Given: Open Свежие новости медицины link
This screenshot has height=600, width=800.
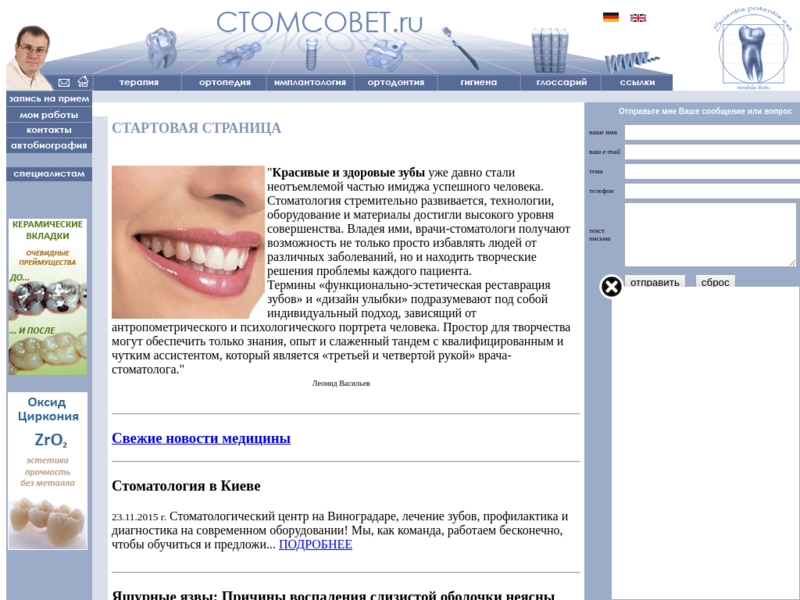Looking at the screenshot, I should click(x=201, y=438).
